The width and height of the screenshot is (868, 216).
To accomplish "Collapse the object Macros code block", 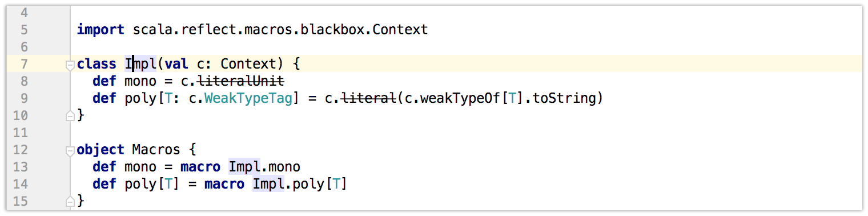I will pos(70,151).
